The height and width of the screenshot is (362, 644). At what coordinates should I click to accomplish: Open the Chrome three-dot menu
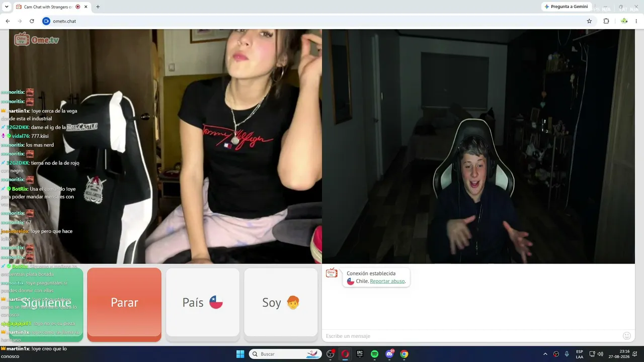636,21
